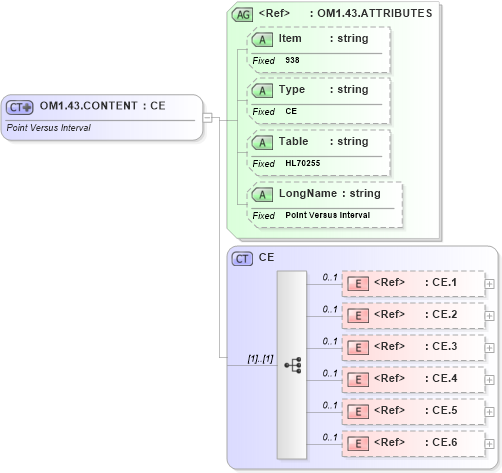Click the A icon beside Item attribute
Viewport: 502px width, 473px height.
click(x=262, y=40)
